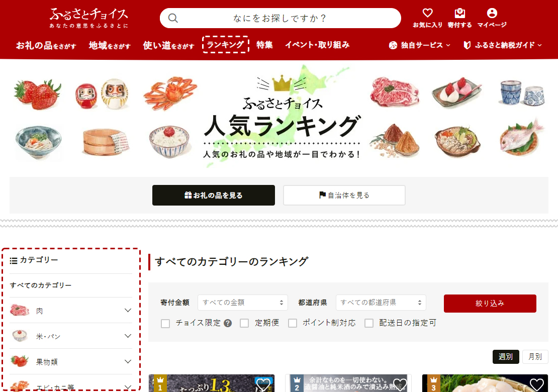Click the お気に入り heart icon in header
The image size is (558, 392).
click(427, 13)
